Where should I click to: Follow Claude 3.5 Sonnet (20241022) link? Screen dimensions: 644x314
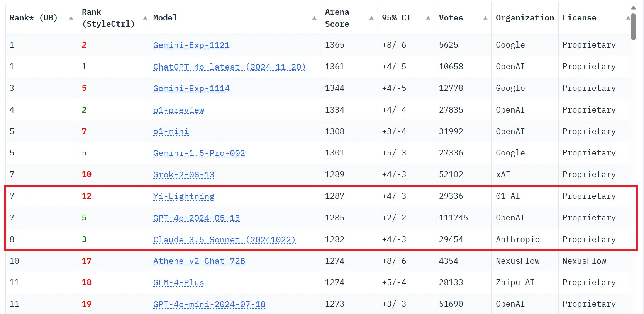[224, 240]
